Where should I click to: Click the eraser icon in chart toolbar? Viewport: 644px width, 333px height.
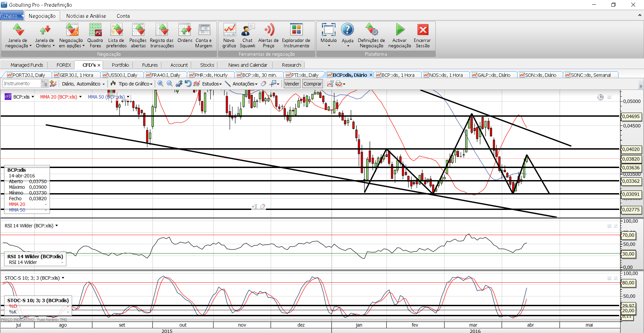(x=264, y=84)
